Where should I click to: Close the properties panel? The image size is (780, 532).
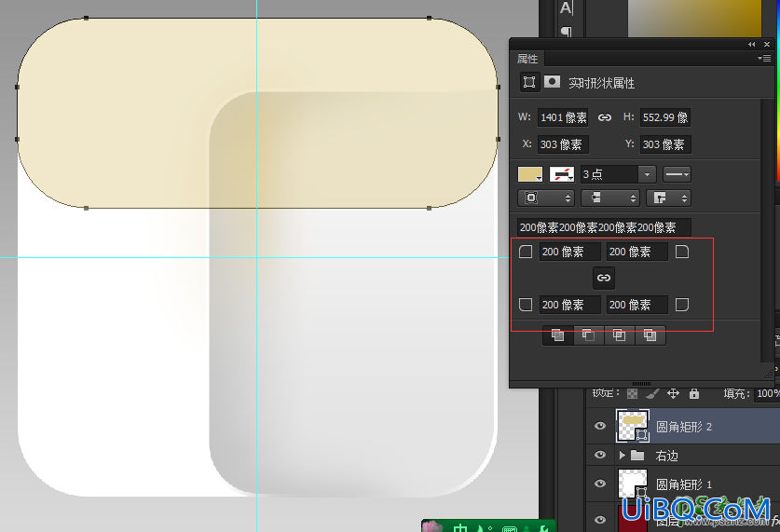[x=767, y=44]
